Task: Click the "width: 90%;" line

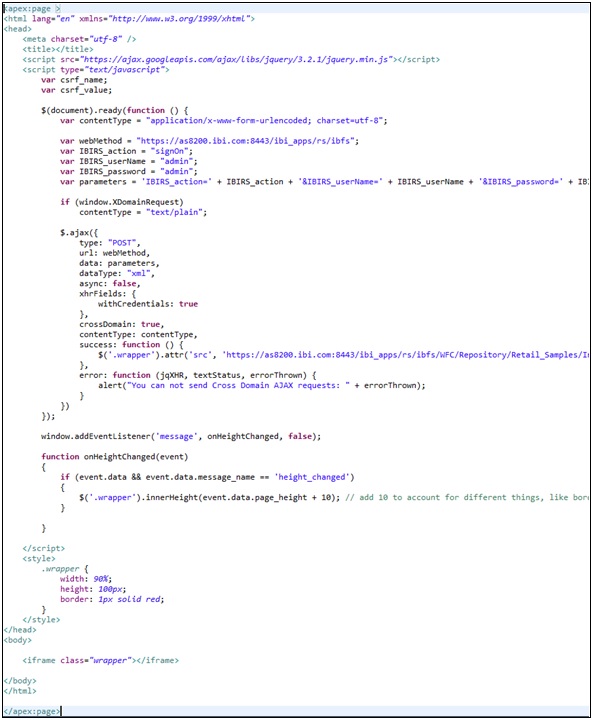Action: point(86,579)
